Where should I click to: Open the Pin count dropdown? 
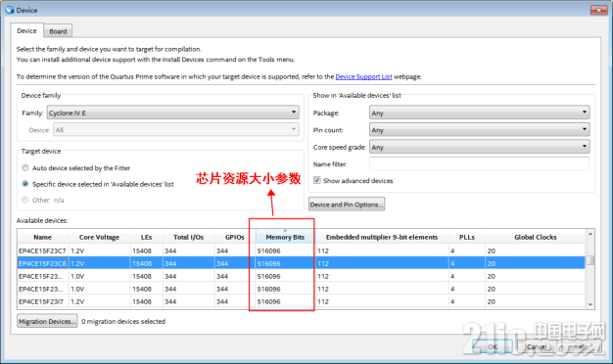coord(480,130)
